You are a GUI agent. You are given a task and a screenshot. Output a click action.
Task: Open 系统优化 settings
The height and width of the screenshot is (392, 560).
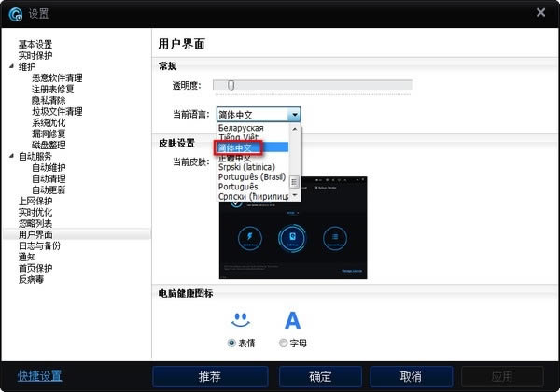tap(49, 122)
